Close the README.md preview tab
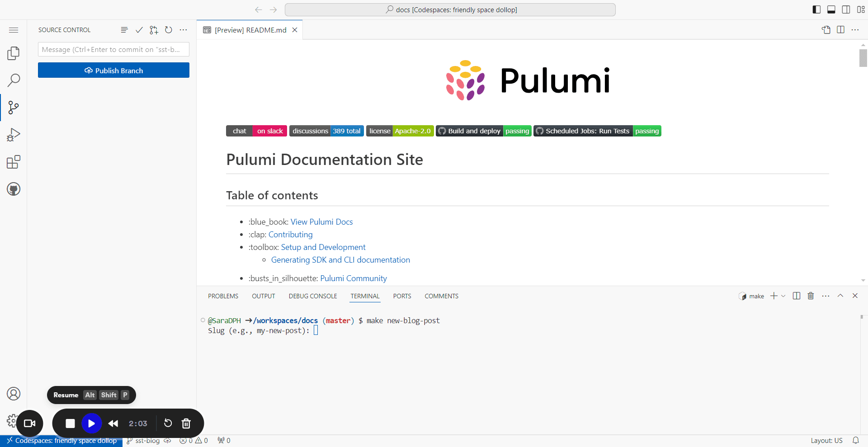This screenshot has width=868, height=447. coord(295,30)
